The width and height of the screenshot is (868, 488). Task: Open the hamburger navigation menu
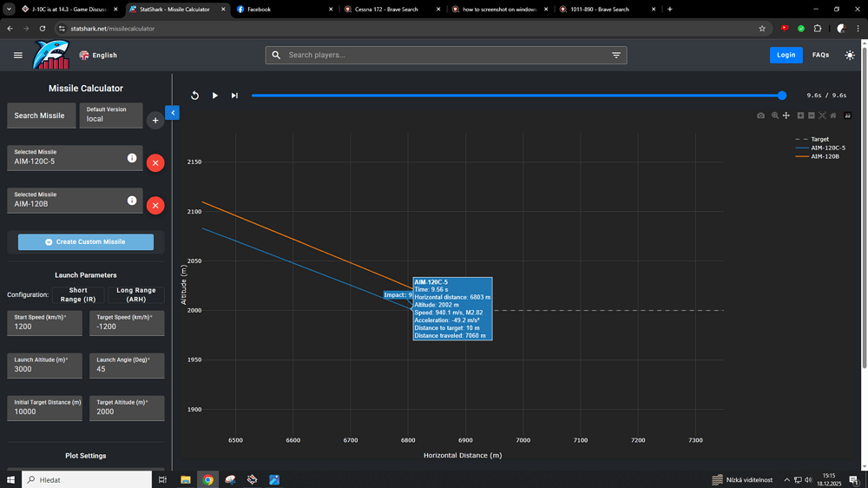18,55
